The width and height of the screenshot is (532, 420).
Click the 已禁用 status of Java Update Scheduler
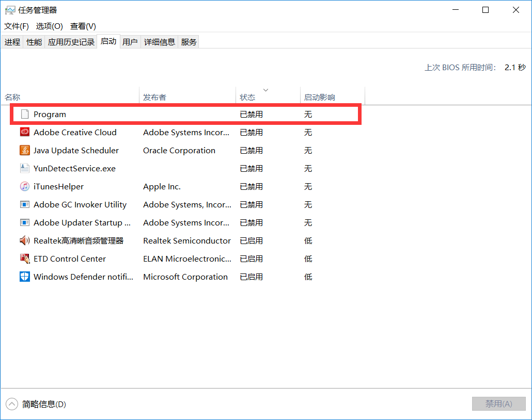point(252,150)
